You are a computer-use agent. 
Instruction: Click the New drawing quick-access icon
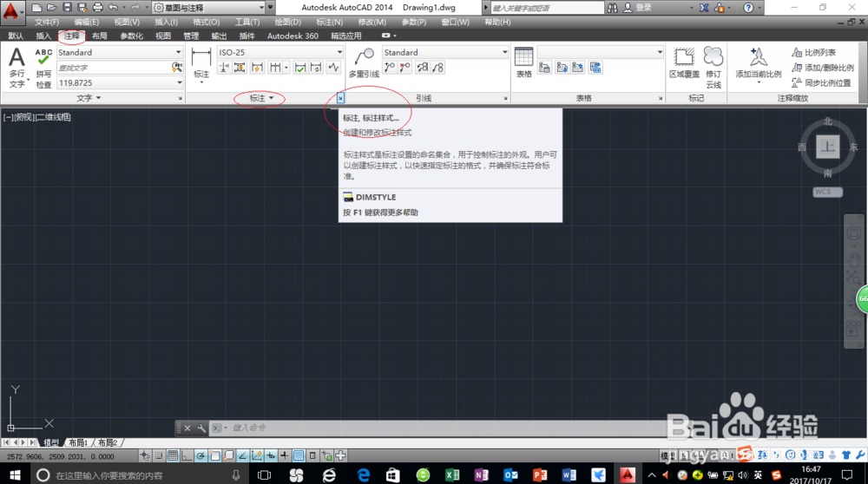36,7
